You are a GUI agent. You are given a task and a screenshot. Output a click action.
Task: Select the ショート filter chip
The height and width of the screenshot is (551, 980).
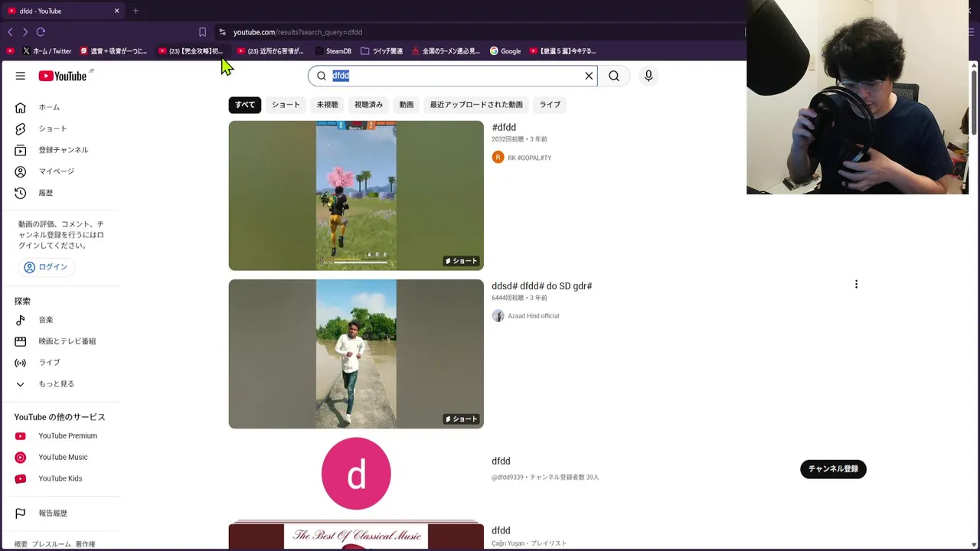pos(286,105)
